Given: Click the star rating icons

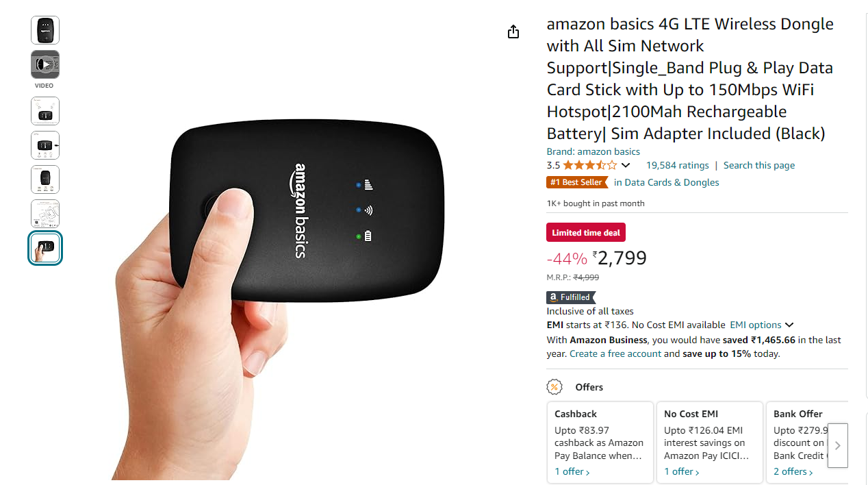Looking at the screenshot, I should click(589, 165).
